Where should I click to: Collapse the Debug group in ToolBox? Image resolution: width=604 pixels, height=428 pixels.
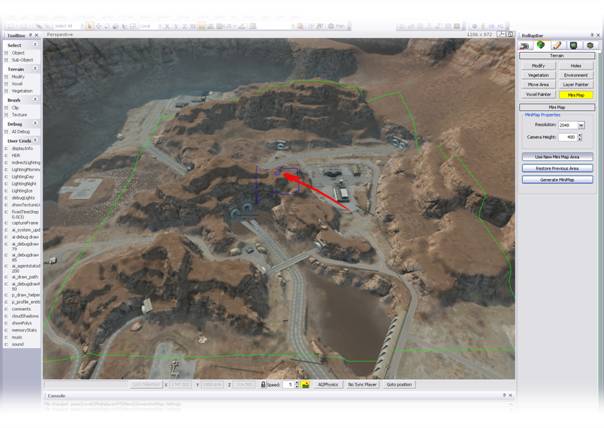point(35,123)
